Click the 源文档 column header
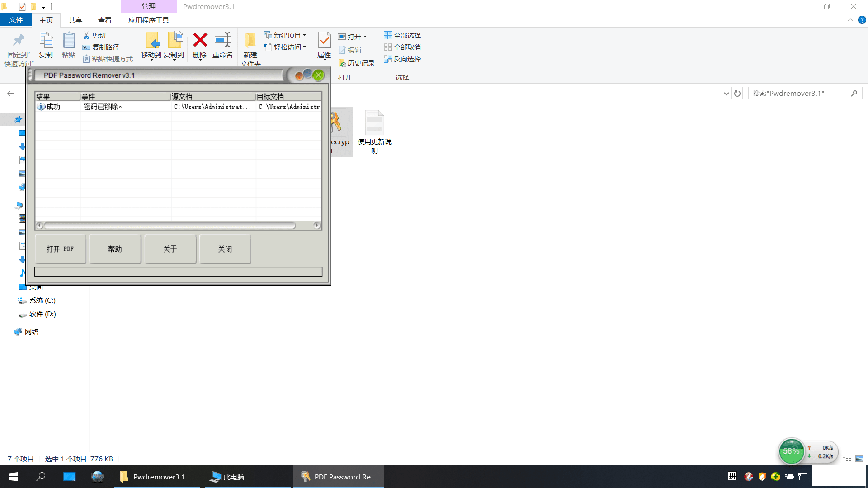 (x=213, y=96)
